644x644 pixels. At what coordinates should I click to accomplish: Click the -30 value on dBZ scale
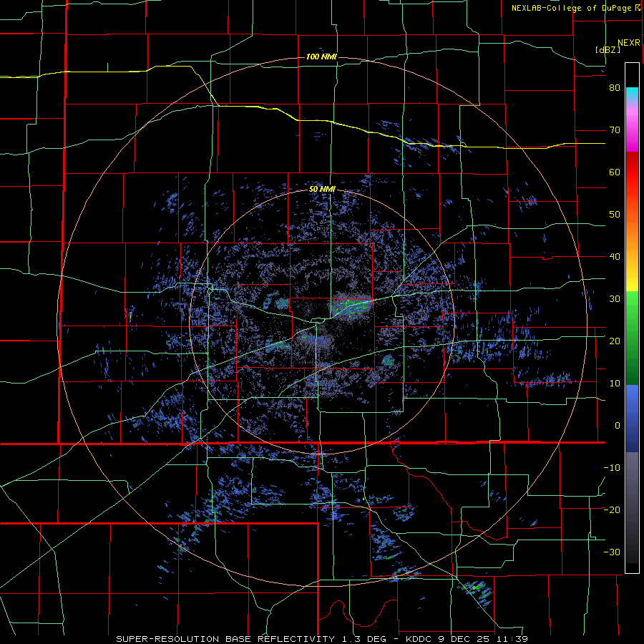[x=612, y=552]
